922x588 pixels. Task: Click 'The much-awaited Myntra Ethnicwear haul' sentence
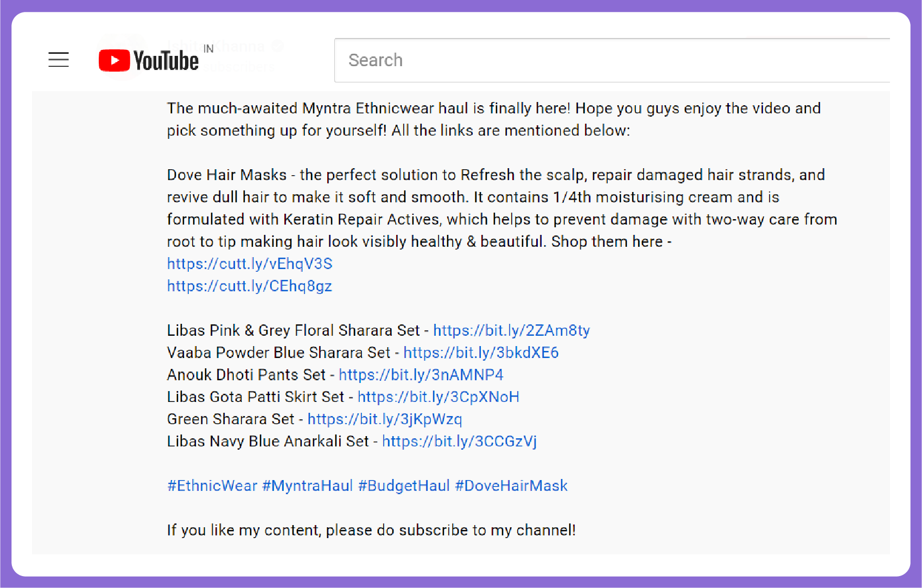(x=494, y=119)
